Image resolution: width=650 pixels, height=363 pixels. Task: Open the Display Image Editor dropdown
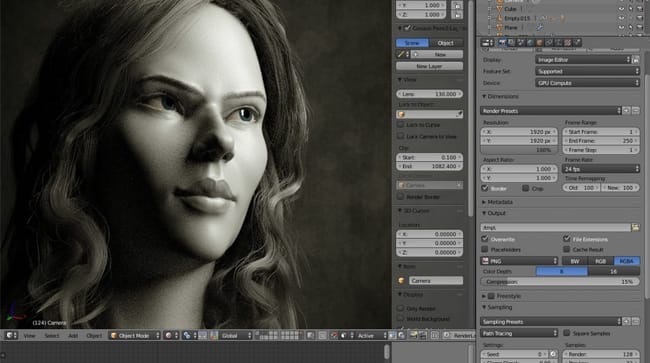tap(582, 60)
